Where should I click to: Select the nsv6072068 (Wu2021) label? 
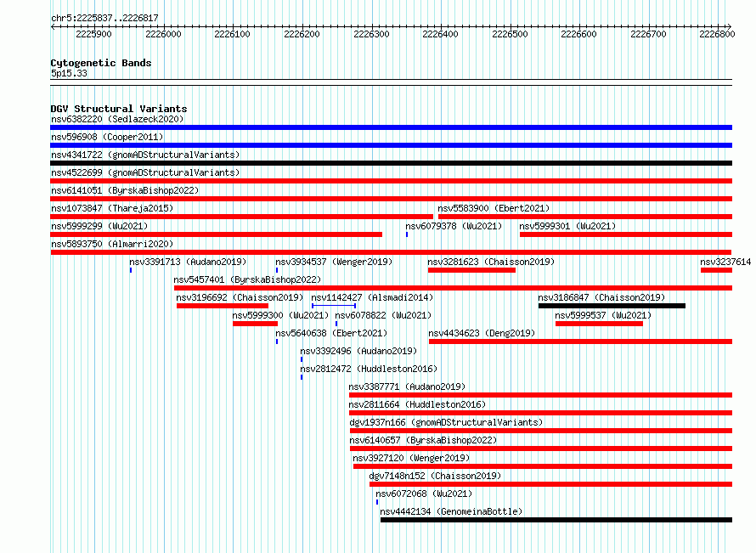click(x=424, y=494)
